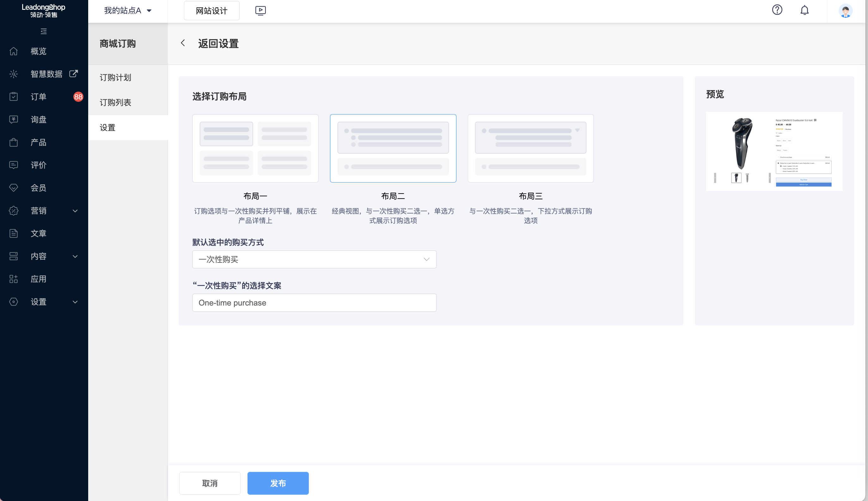Image resolution: width=868 pixels, height=501 pixels.
Task: Click the video tutorial play icon
Action: pos(260,10)
